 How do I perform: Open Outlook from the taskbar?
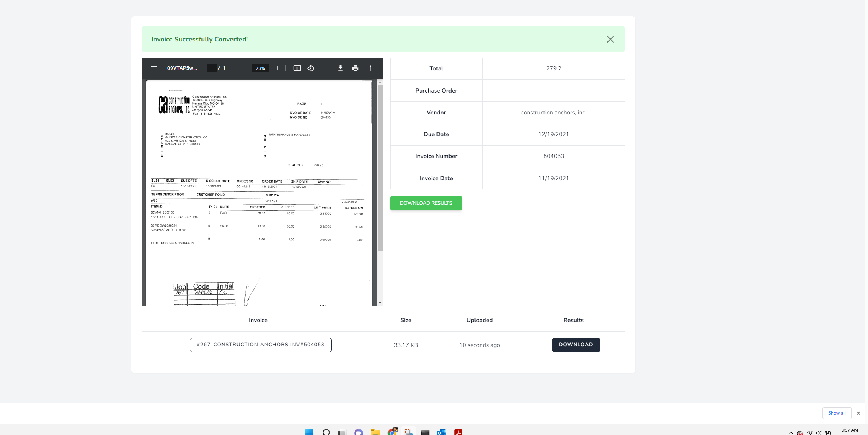click(x=442, y=432)
